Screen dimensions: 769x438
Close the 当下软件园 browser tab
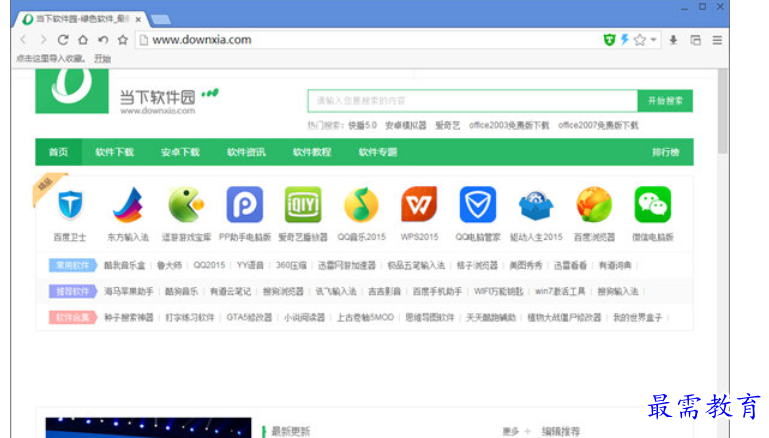click(138, 19)
